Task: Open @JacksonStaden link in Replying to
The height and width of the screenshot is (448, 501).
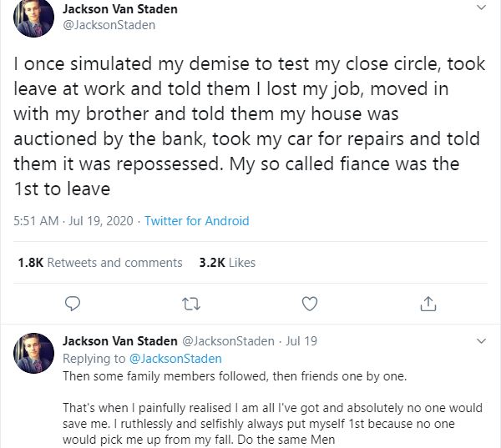Action: (x=175, y=358)
